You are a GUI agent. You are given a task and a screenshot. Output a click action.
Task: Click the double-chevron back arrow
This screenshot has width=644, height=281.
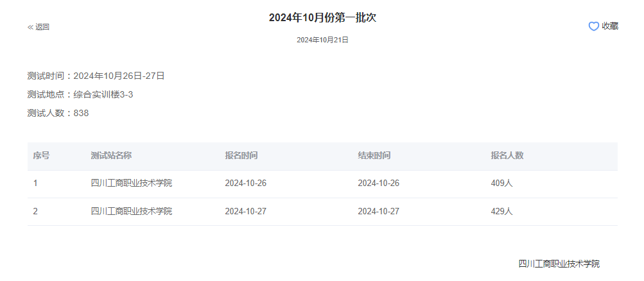point(30,27)
